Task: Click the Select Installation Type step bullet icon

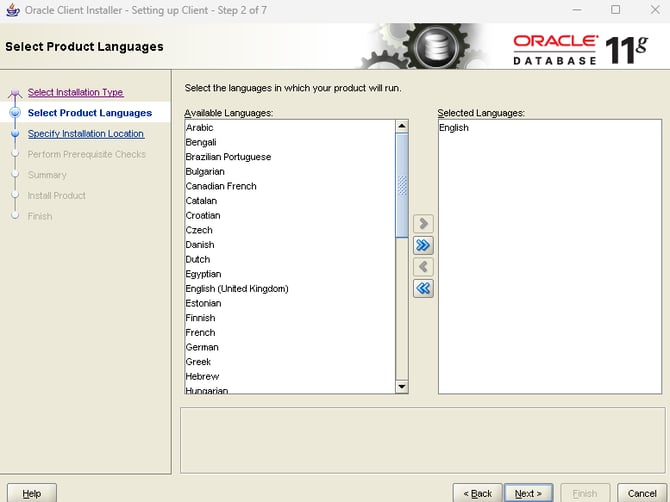Action: point(14,93)
